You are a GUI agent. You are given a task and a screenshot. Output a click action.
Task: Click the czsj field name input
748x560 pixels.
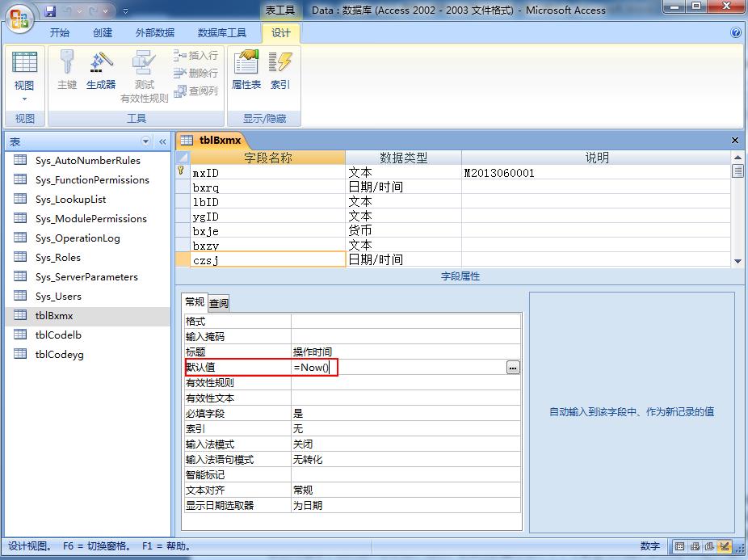click(267, 259)
